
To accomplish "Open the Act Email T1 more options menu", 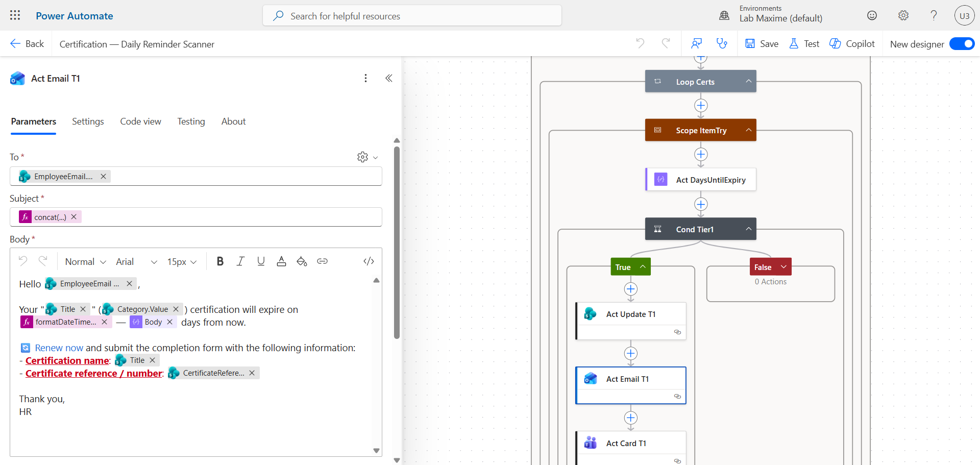I will coord(365,78).
